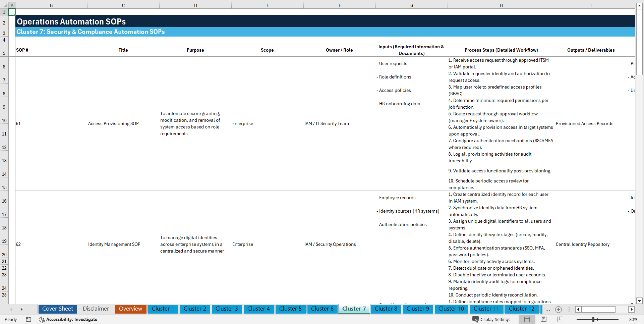The height and width of the screenshot is (324, 644).
Task: Click the ellipsis to list all sheets
Action: (548, 310)
